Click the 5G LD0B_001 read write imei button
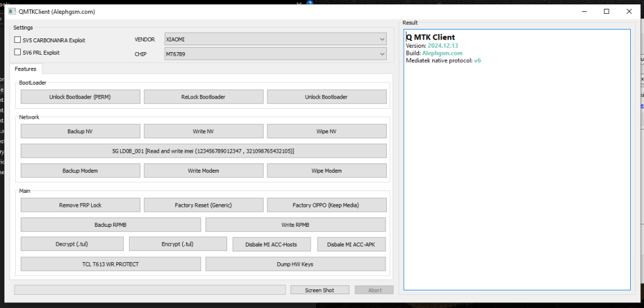Image resolution: width=644 pixels, height=308 pixels. [203, 151]
